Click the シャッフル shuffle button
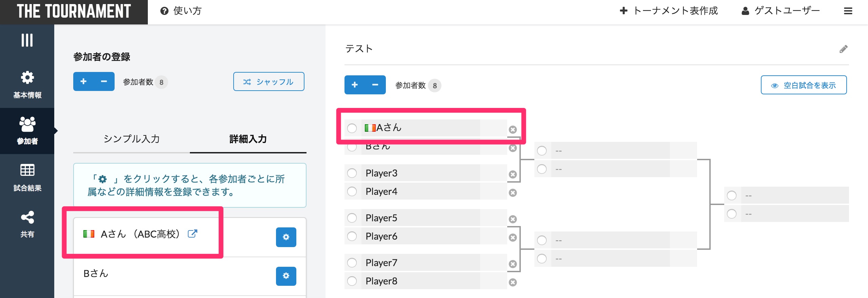 click(x=269, y=82)
